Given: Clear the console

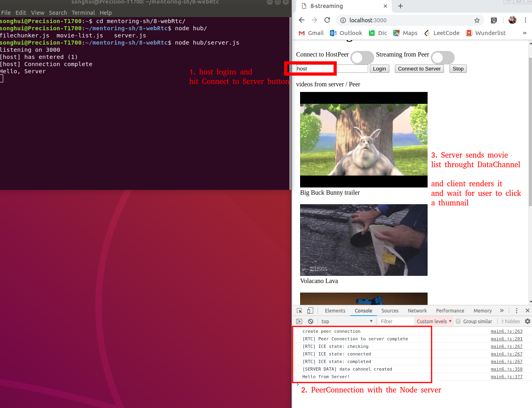Looking at the screenshot, I should 310,321.
